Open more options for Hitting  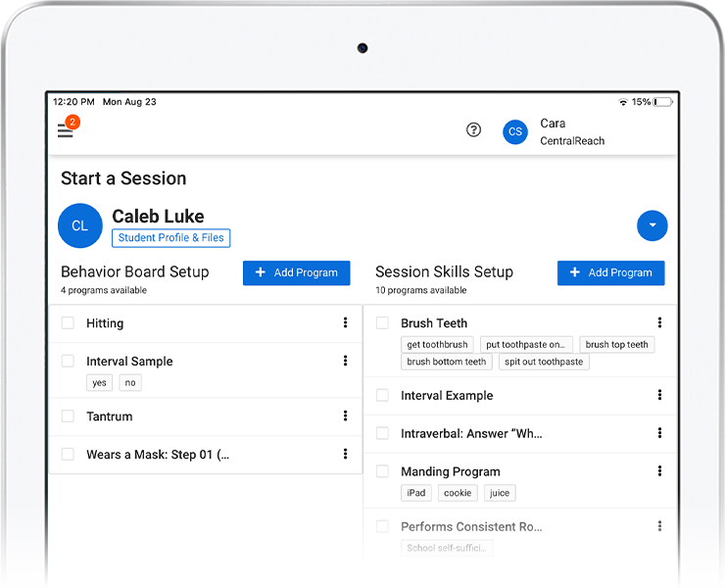pos(346,322)
